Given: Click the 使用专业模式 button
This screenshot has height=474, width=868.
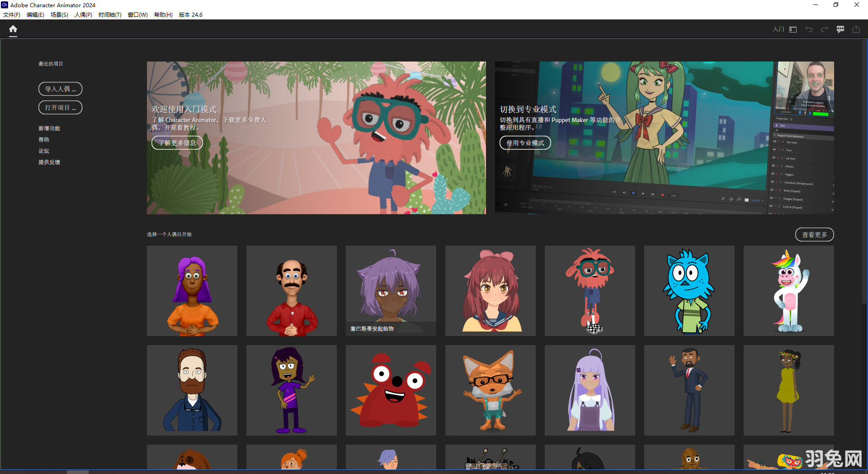Looking at the screenshot, I should (525, 142).
